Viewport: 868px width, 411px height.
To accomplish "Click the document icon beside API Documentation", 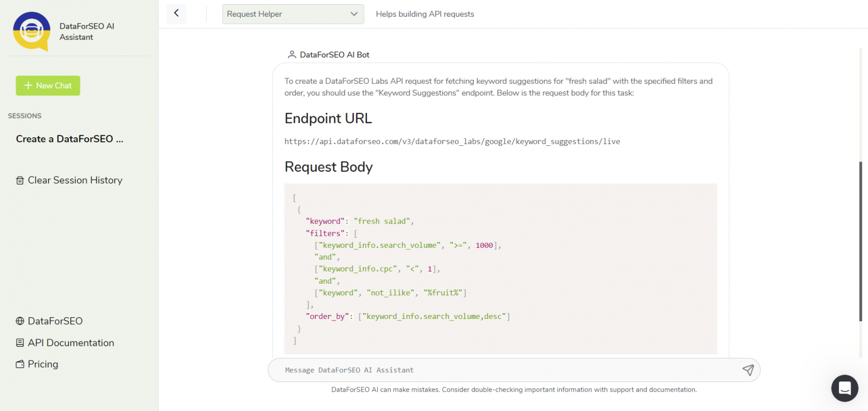I will [20, 343].
